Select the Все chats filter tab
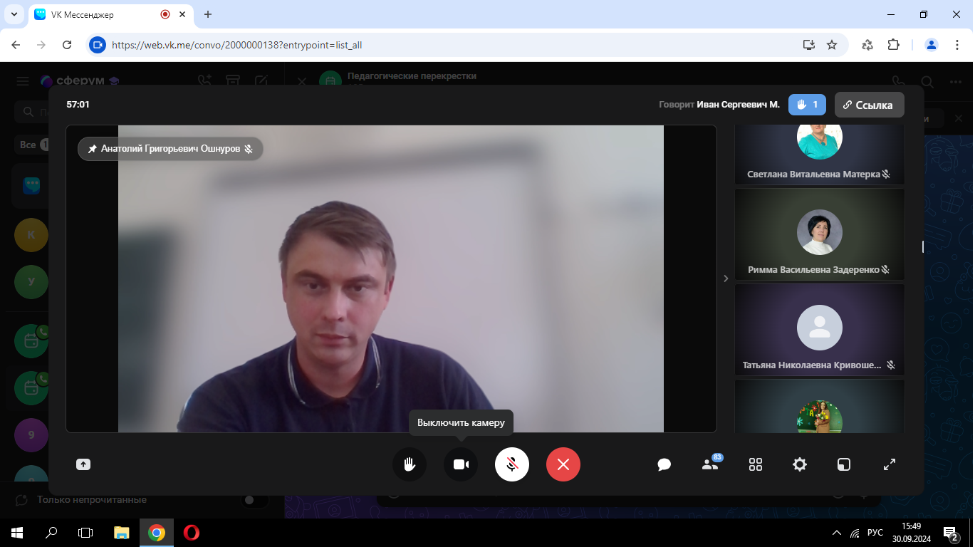The width and height of the screenshot is (980, 547). (x=32, y=145)
